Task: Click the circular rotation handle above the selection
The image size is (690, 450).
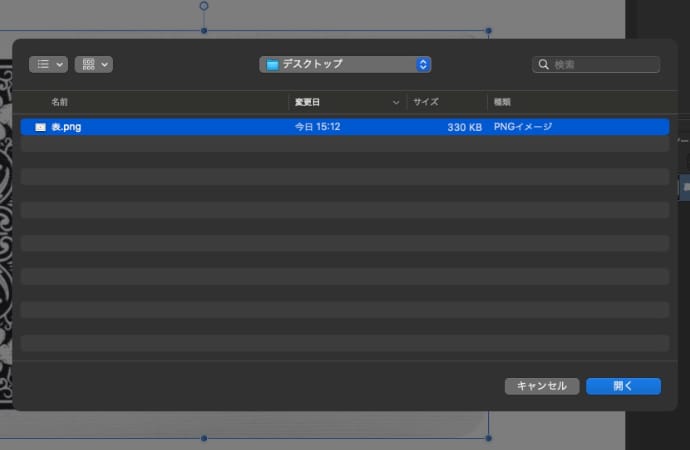Action: point(204,6)
